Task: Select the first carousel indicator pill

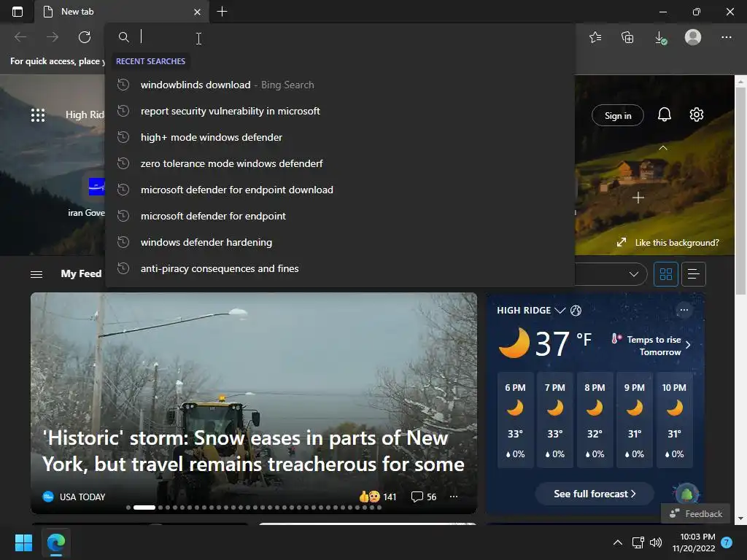Action: (x=128, y=507)
